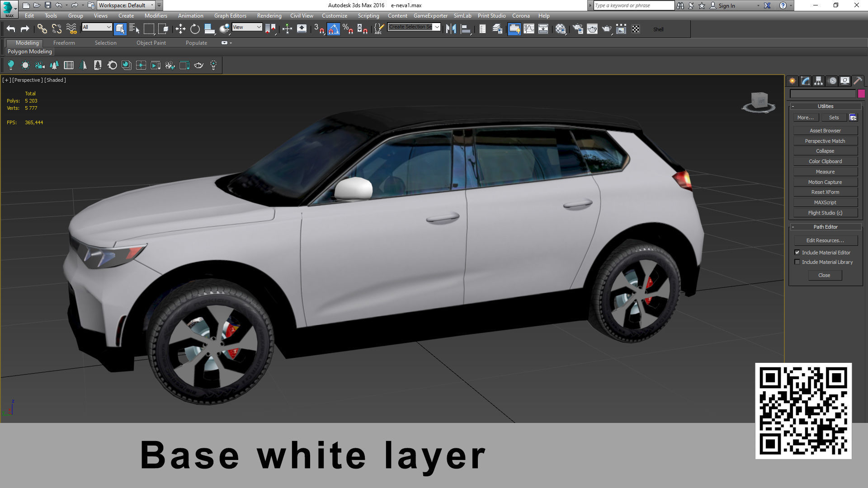868x488 pixels.
Task: Click the Asset Browser utility button
Action: click(825, 131)
